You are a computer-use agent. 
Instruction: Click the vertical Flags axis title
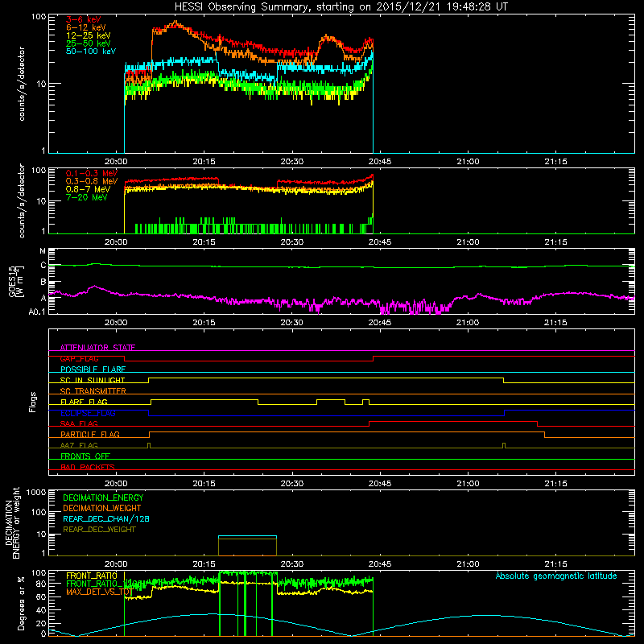click(33, 402)
